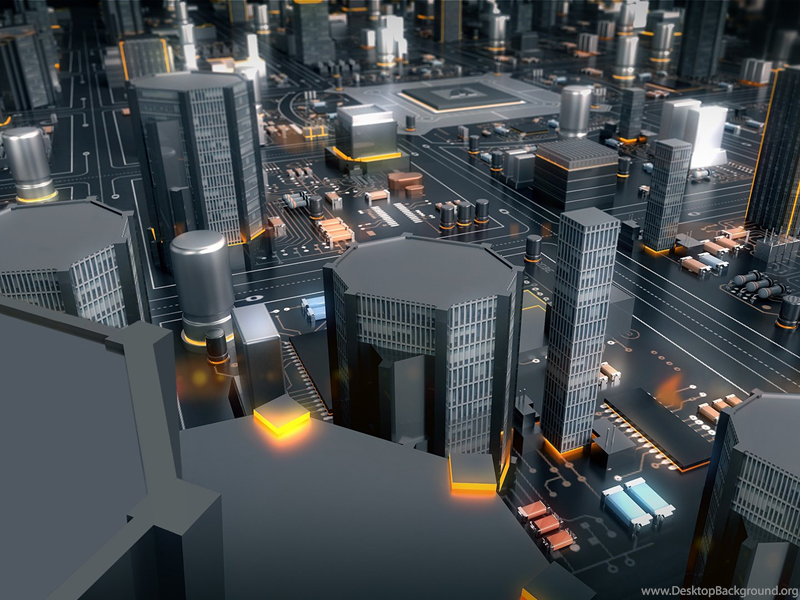This screenshot has width=800, height=600.
Task: Click the metallic cube with orange glowing base
Action: coord(366,134)
